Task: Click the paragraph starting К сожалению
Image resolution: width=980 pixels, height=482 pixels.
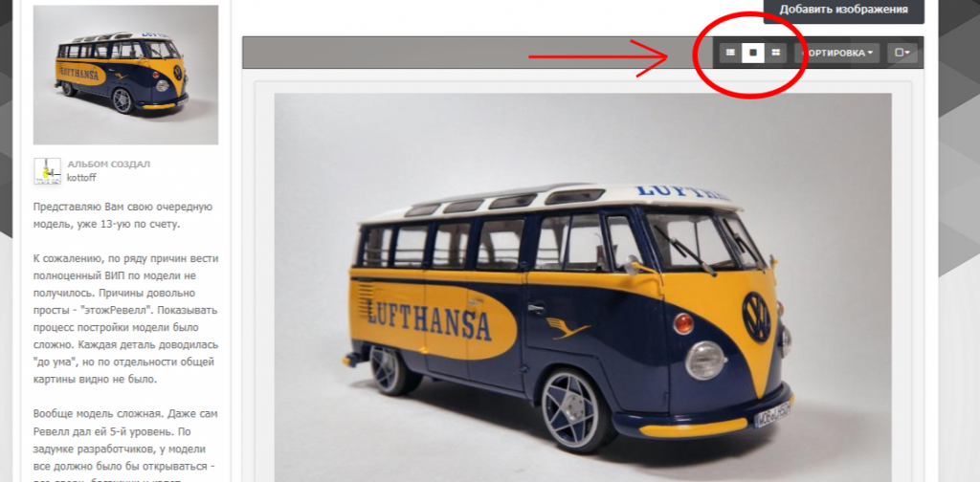Action: click(x=125, y=318)
